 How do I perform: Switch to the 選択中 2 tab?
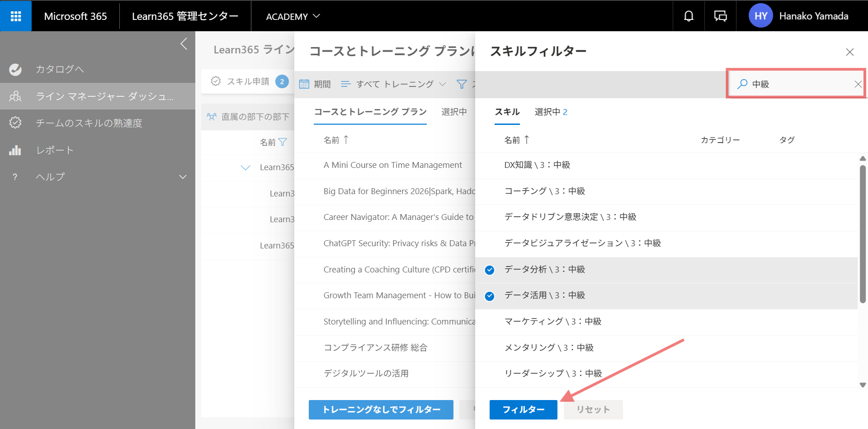tap(551, 112)
